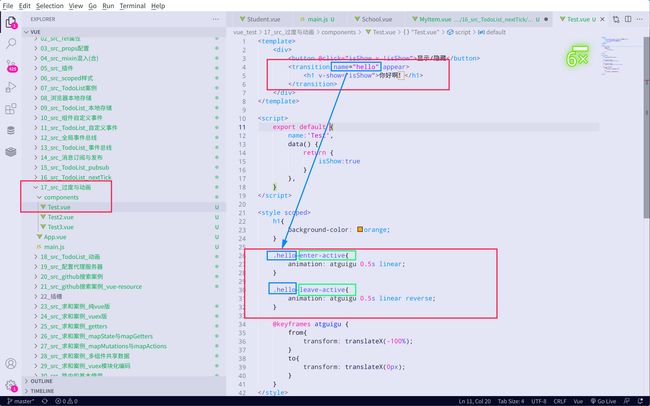The image size is (650, 406).
Task: Open the Edit menu
Action: (24, 6)
